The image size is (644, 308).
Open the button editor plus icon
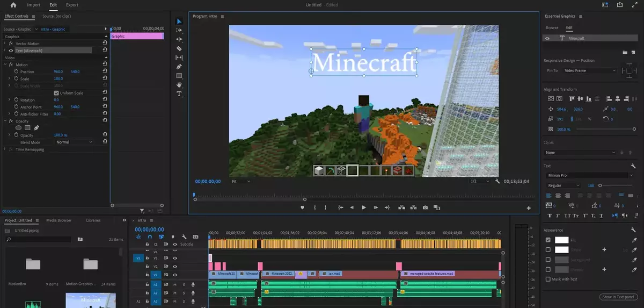tap(529, 208)
